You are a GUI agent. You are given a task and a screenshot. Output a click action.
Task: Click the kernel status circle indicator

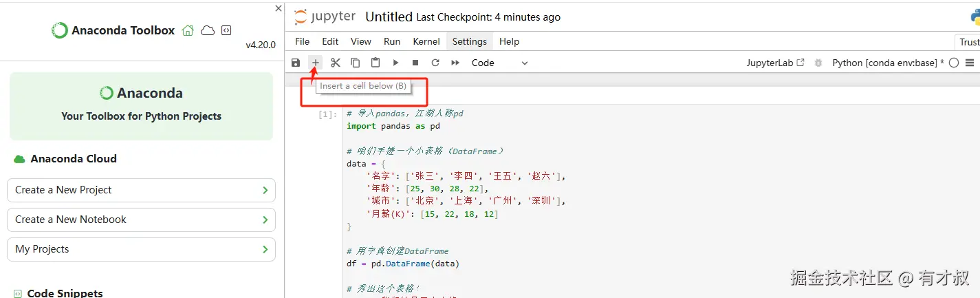pos(953,63)
